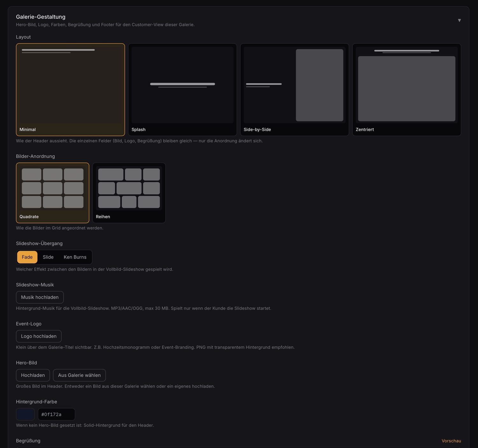Collapse the Galerie-Gestaltung section arrow

(x=459, y=20)
